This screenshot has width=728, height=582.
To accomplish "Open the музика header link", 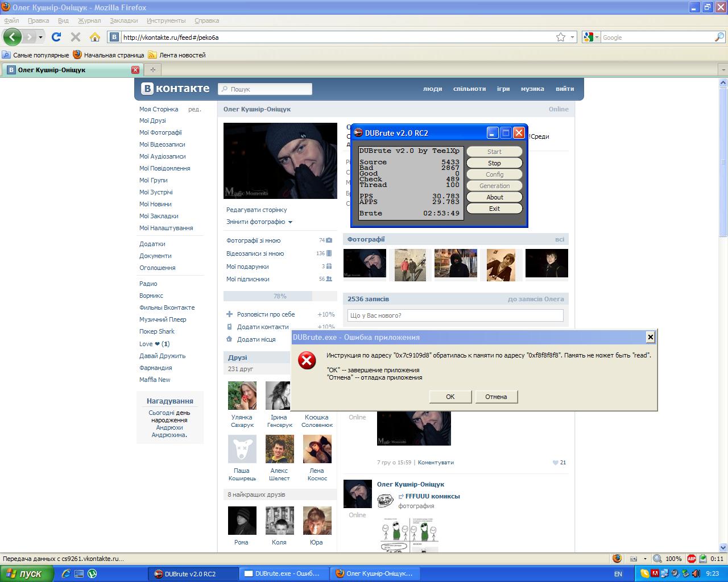I will tap(532, 89).
